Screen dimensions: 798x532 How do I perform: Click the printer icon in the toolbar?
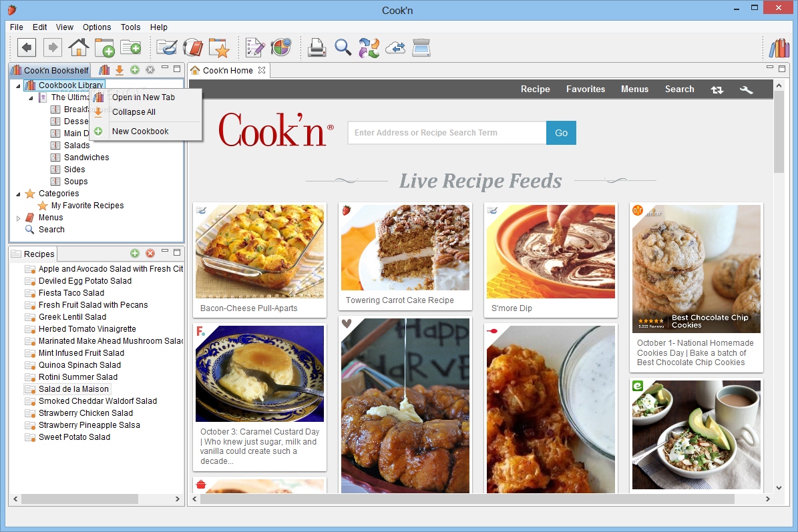317,48
